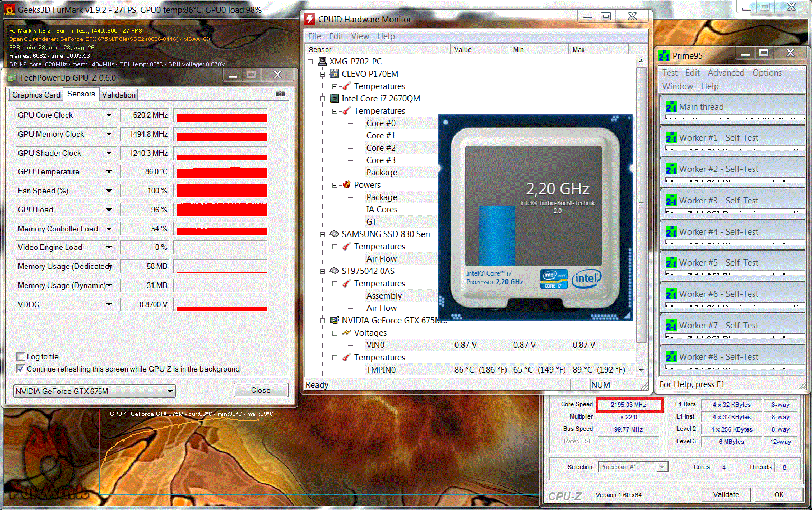Click the OK button in CPU-Z
This screenshot has height=510, width=812.
(x=779, y=494)
